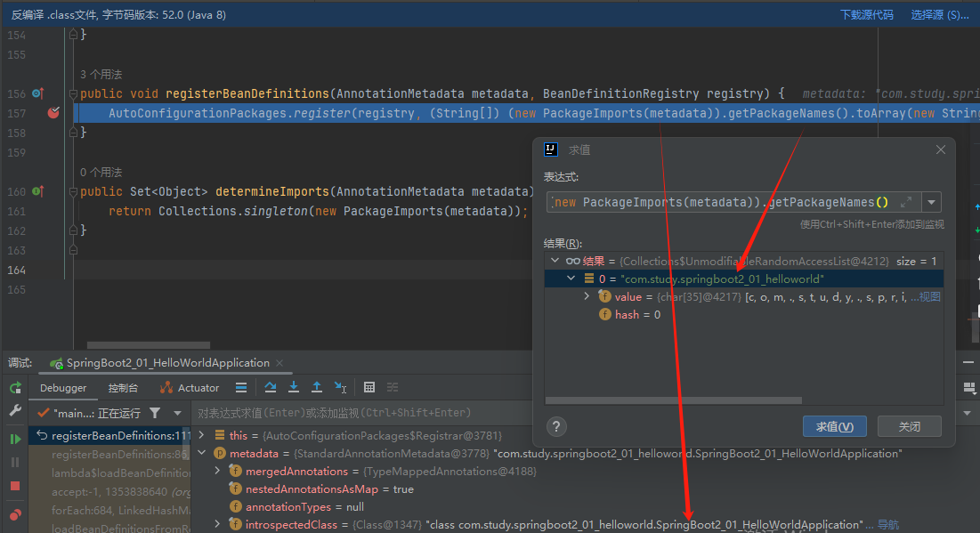Image resolution: width=980 pixels, height=533 pixels.
Task: Click the Rerun debug session icon
Action: pos(16,388)
